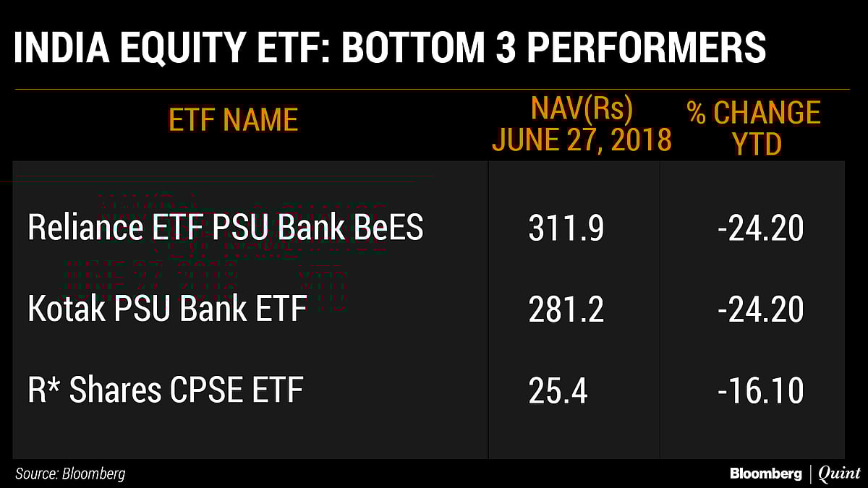Click the NAV value 25.4

click(x=557, y=391)
